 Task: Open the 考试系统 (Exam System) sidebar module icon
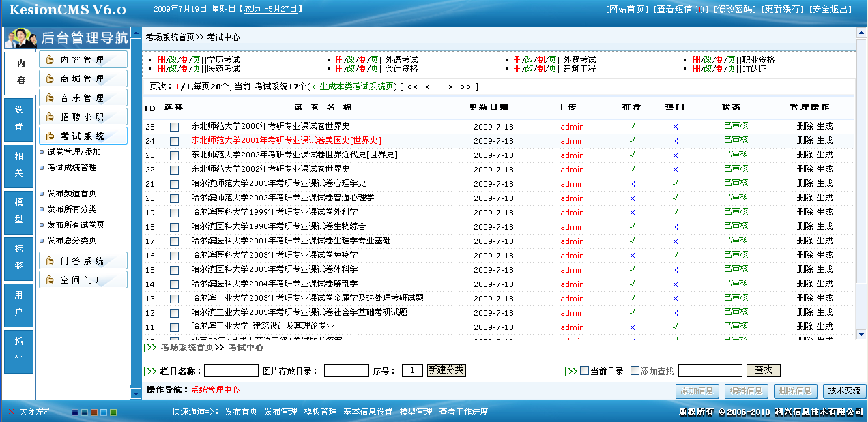pyautogui.click(x=48, y=135)
